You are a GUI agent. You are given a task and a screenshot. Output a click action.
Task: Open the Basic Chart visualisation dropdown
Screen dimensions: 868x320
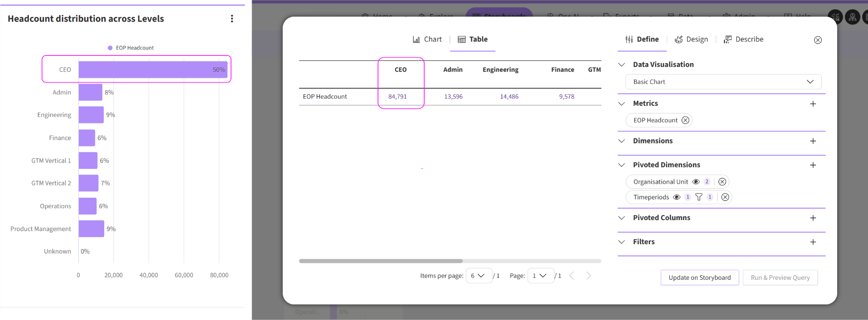[x=723, y=82]
